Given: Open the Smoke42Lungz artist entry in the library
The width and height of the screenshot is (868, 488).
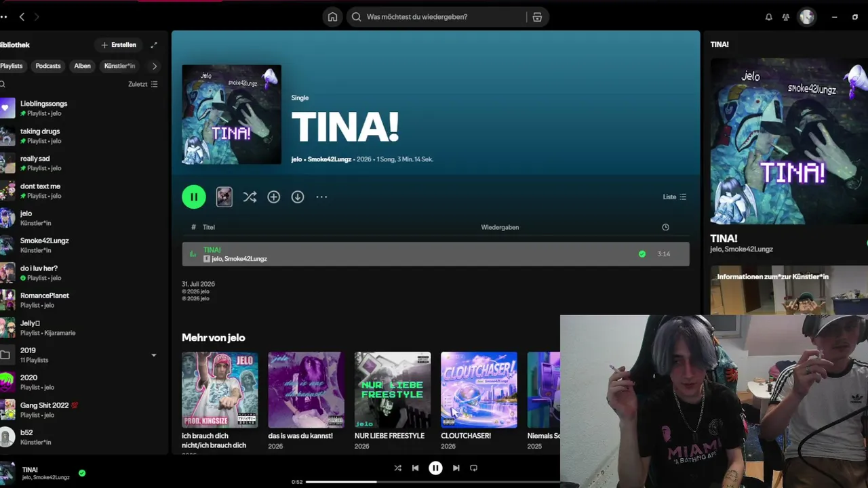Looking at the screenshot, I should coord(81,245).
